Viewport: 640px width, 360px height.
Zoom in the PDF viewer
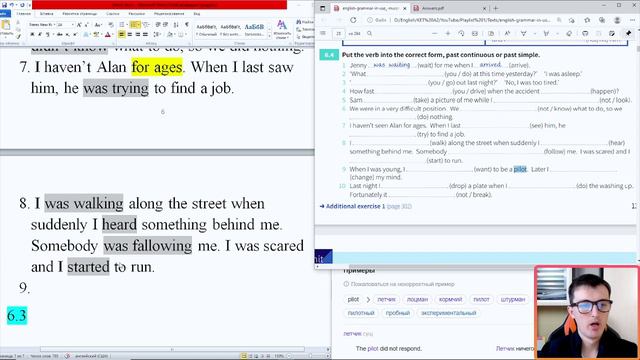448,33
